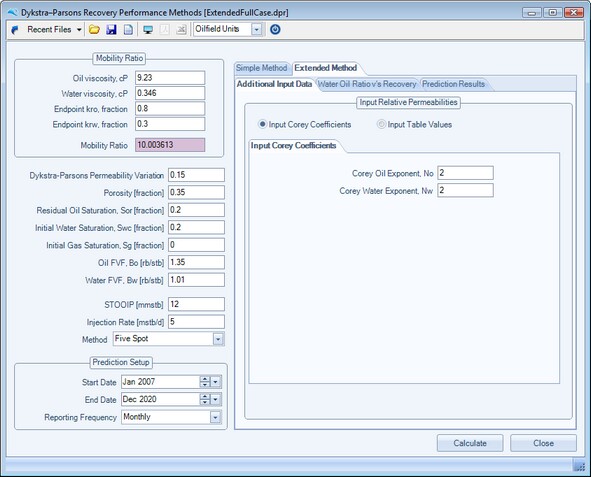The image size is (591, 477).
Task: Click the pink Mobility Ratio result field
Action: pyautogui.click(x=170, y=145)
